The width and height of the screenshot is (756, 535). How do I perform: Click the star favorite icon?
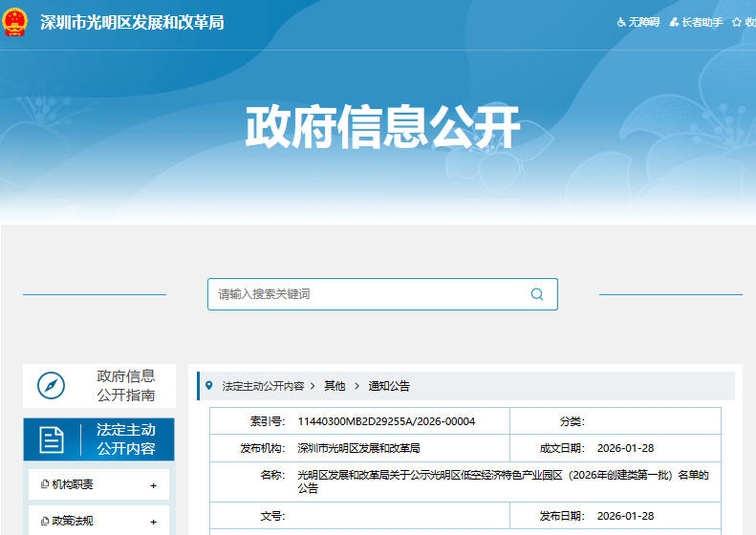(x=736, y=22)
